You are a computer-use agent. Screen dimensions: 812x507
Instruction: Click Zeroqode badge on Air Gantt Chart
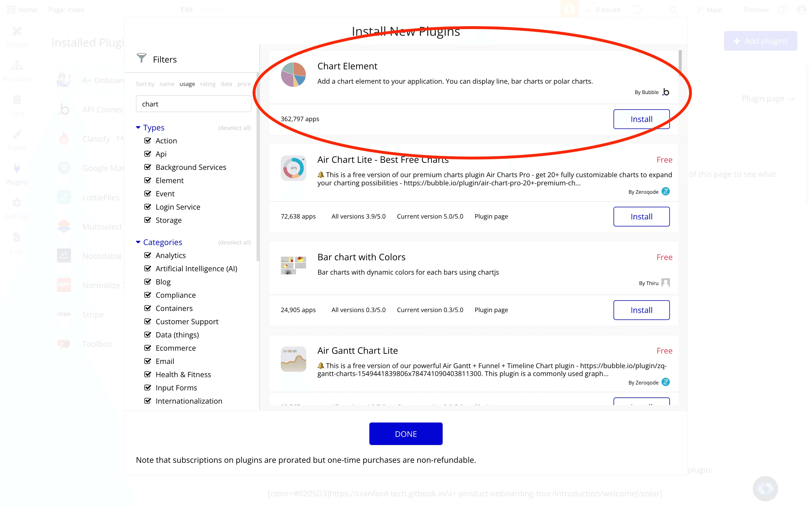(x=665, y=382)
